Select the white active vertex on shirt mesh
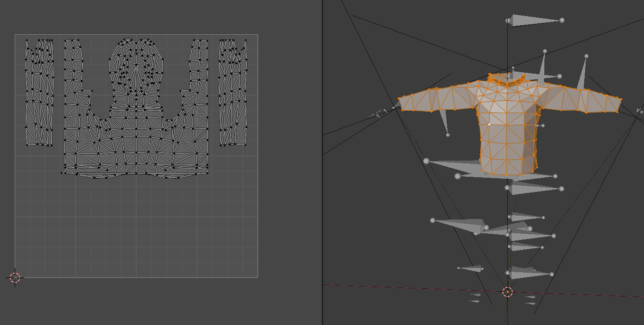The image size is (644, 325). click(x=489, y=124)
